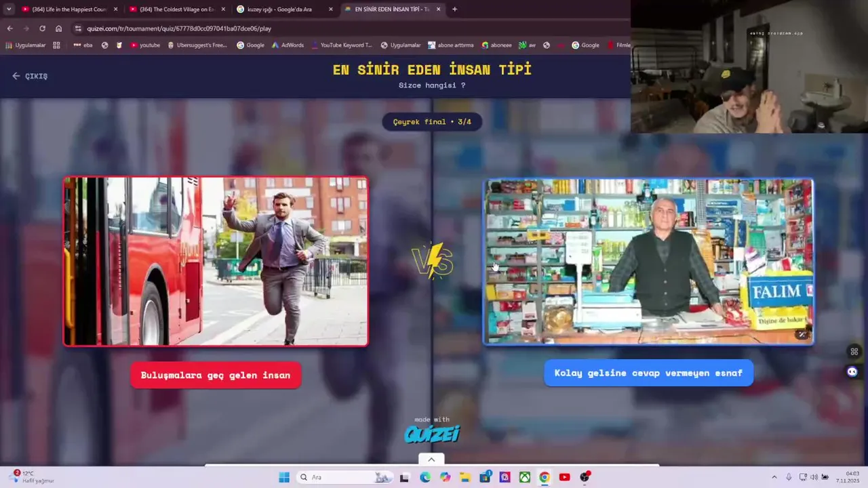
Task: Click the taskbar Ara search box
Action: (346, 477)
